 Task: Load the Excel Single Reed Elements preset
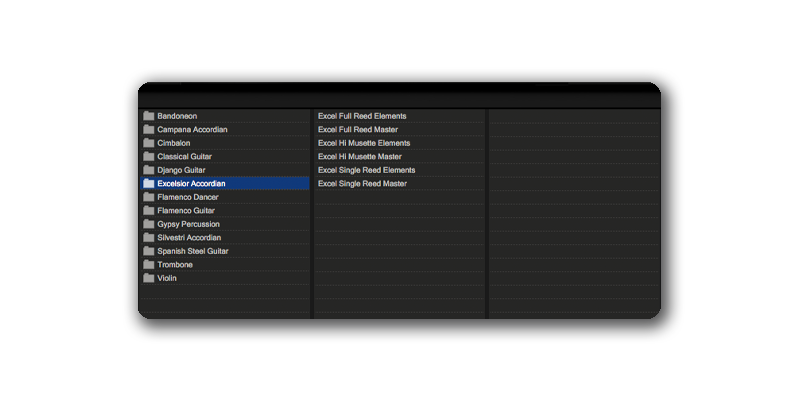(366, 170)
